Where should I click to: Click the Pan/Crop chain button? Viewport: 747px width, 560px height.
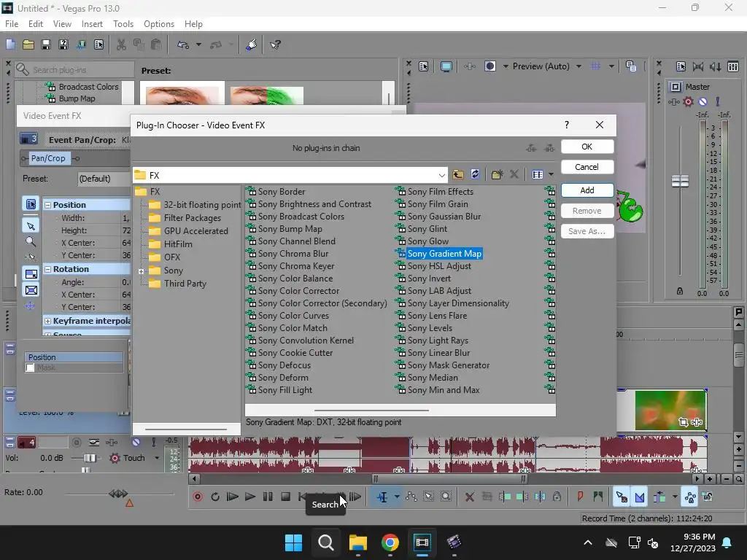pyautogui.click(x=47, y=158)
